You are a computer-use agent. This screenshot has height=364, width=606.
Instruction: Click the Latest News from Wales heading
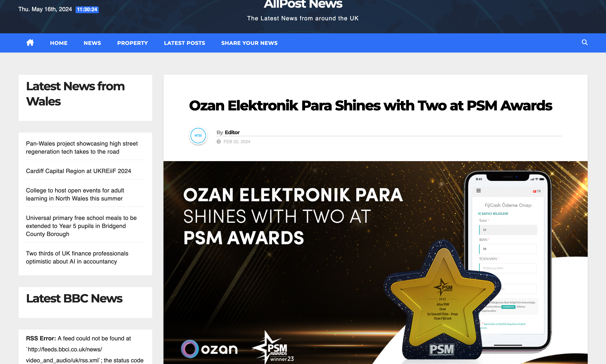(x=75, y=94)
